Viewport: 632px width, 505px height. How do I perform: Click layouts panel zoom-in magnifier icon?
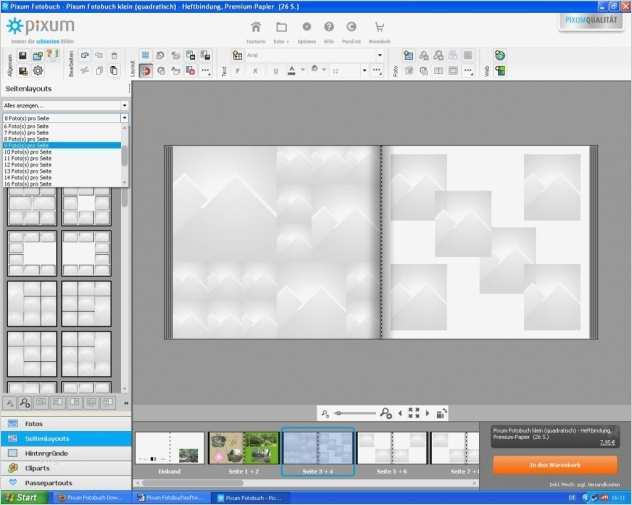(25, 403)
